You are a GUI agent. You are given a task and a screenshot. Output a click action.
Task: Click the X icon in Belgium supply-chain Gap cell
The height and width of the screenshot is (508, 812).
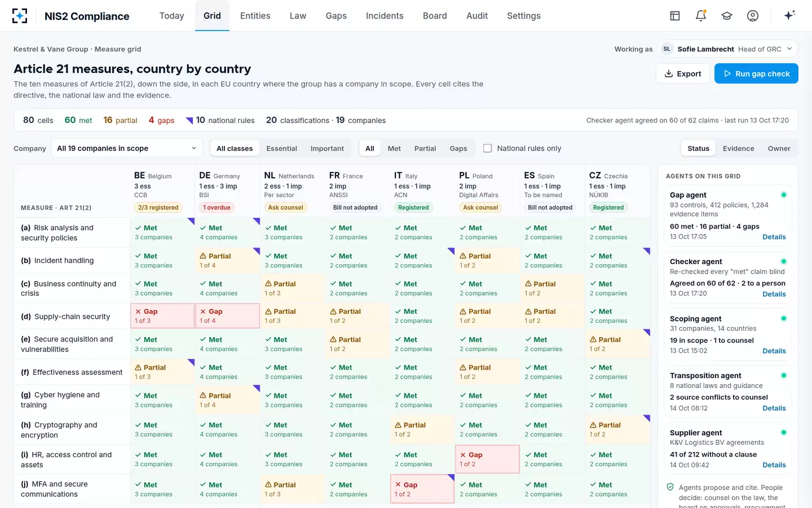(138, 312)
